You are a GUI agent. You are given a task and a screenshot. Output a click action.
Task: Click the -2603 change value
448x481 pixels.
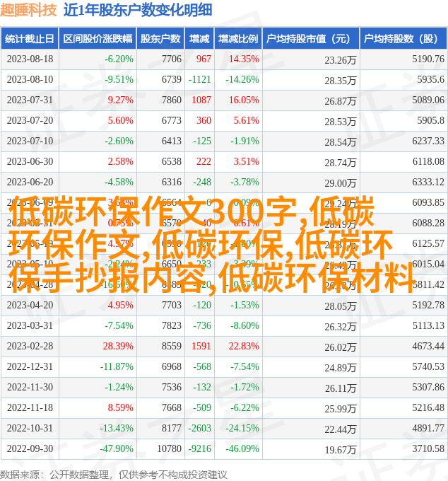click(x=200, y=429)
